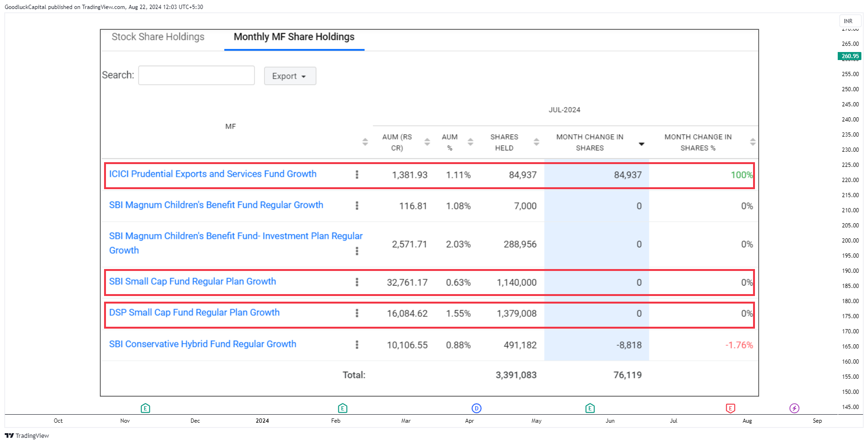
Task: Click the 2024 label on the time axis
Action: (x=262, y=421)
